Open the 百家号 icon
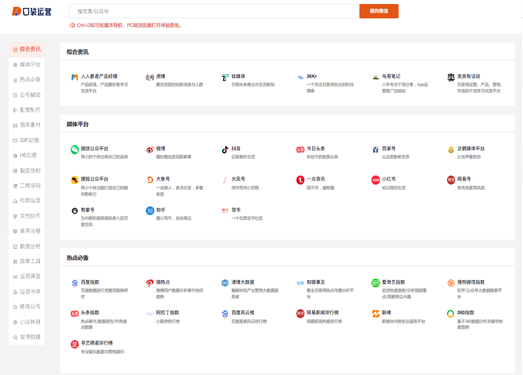This screenshot has width=523, height=375. tap(376, 149)
